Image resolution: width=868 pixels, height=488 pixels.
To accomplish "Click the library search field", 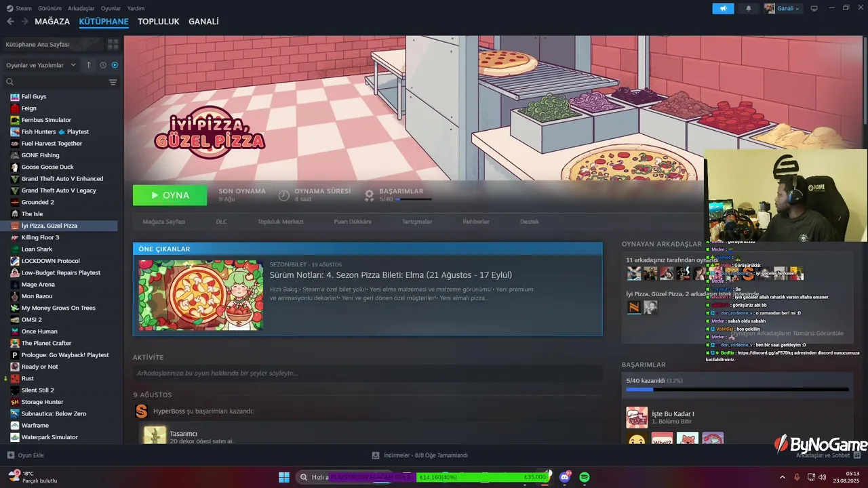I will [x=54, y=82].
